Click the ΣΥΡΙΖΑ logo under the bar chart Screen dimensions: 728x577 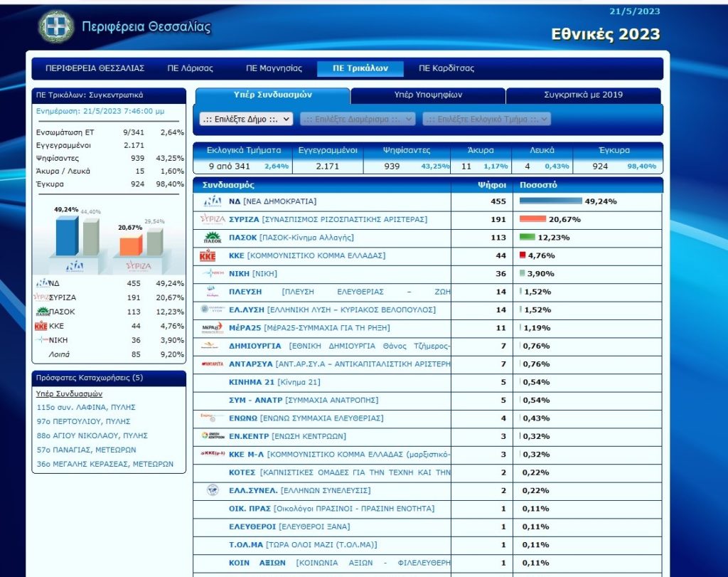coord(139,266)
